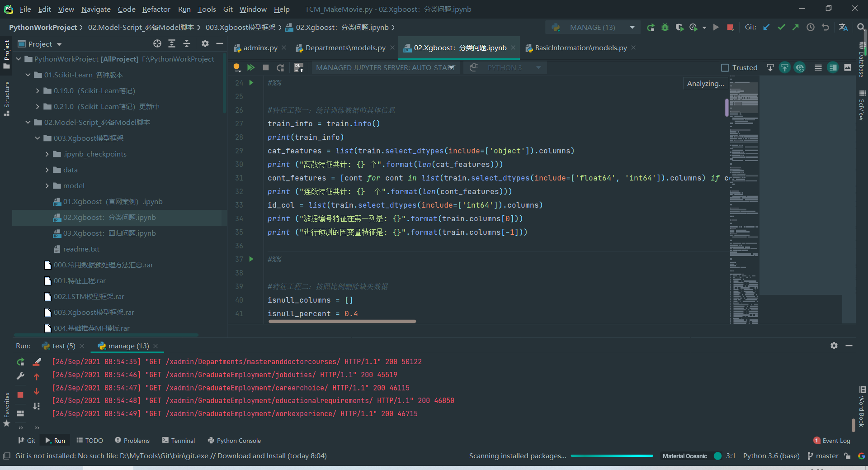Screen dimensions: 868x470
Task: Click Collapse All icon in Project panel
Action: (187, 44)
